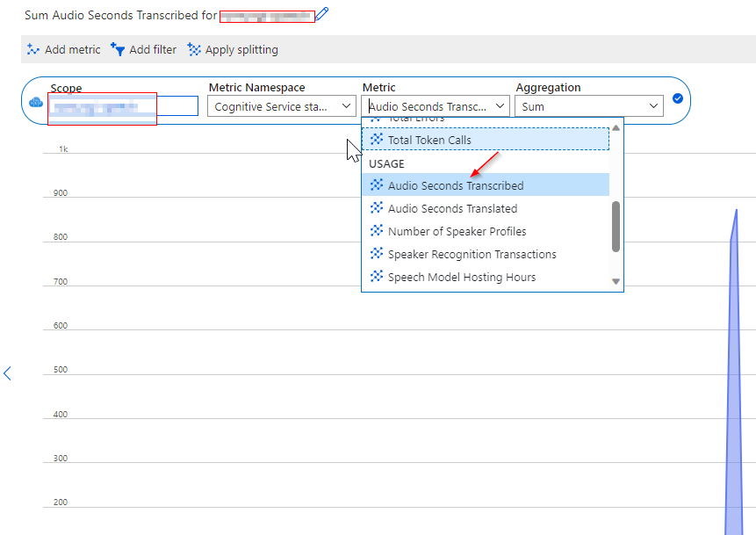Image resolution: width=756 pixels, height=535 pixels.
Task: Click the metric list scrollbar thumb
Action: [616, 227]
